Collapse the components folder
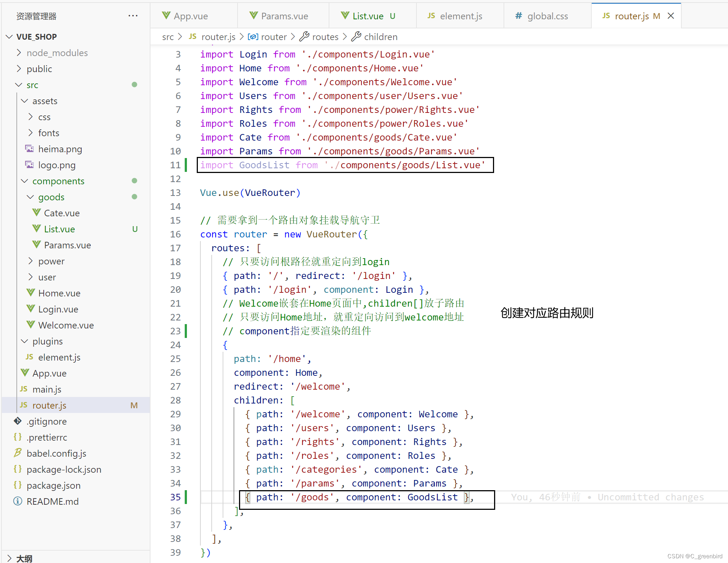 tap(25, 181)
